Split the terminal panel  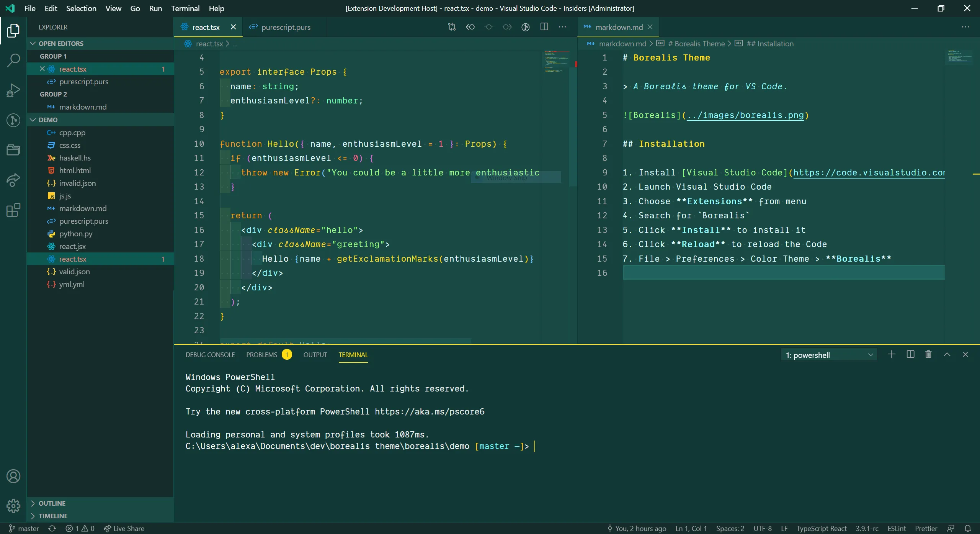click(910, 354)
